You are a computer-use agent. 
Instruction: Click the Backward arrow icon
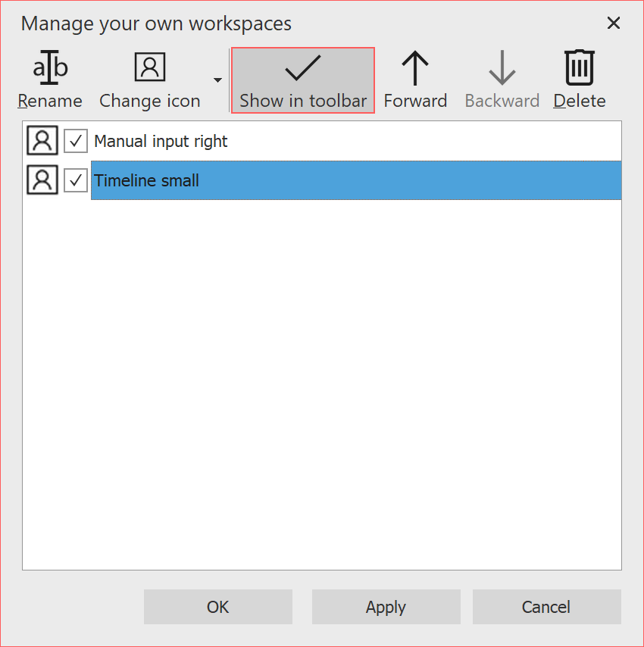point(502,67)
